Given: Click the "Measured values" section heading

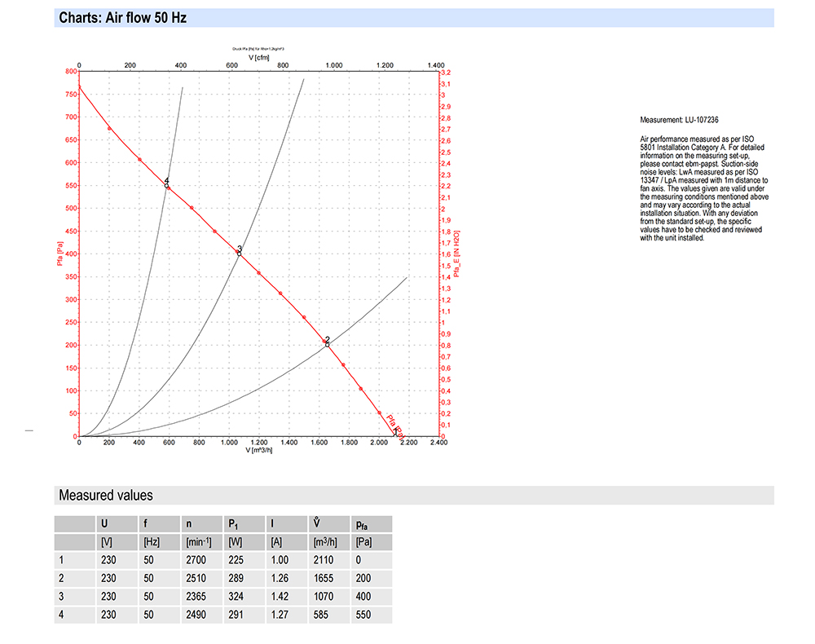Looking at the screenshot, I should (105, 496).
